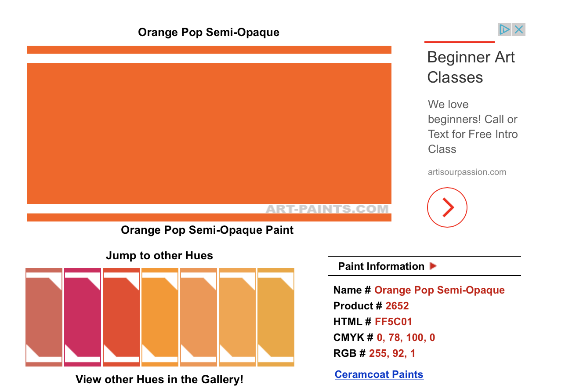Click the product number 2652

click(397, 306)
